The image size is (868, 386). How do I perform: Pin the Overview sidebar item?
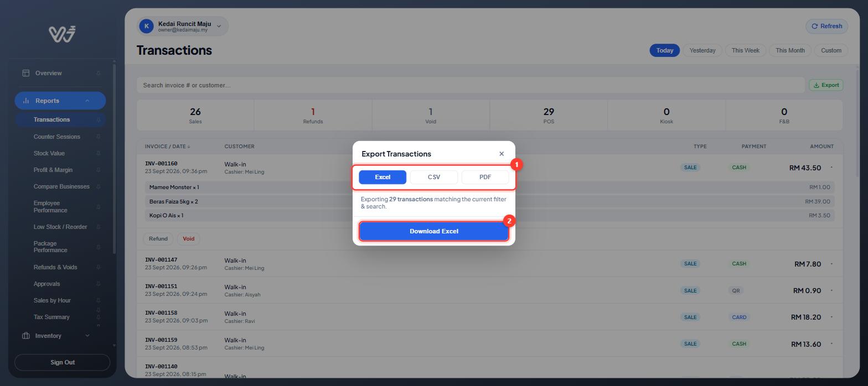(x=99, y=73)
